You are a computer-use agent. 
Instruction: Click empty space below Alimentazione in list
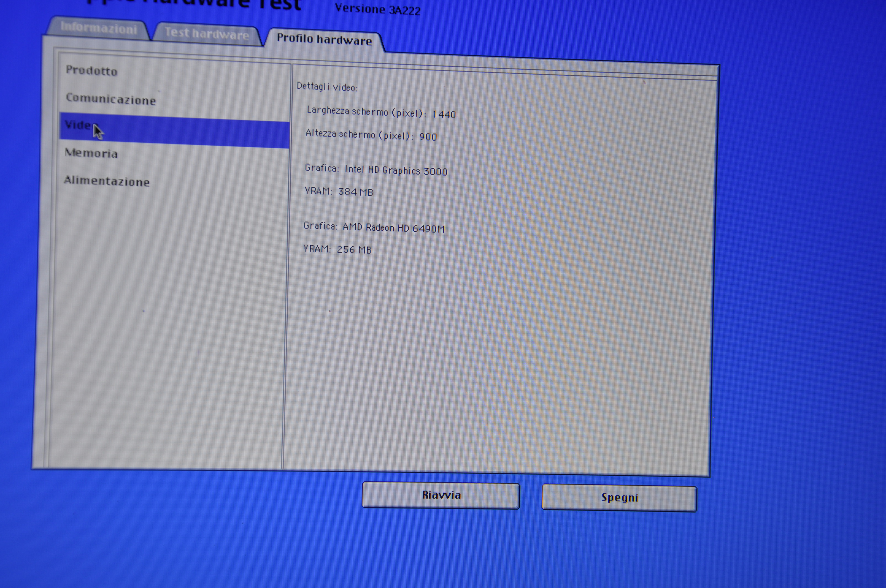pos(165,319)
